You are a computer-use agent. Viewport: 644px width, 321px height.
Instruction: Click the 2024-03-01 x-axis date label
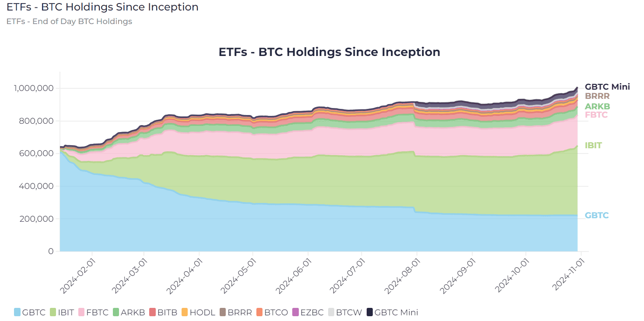tap(128, 276)
